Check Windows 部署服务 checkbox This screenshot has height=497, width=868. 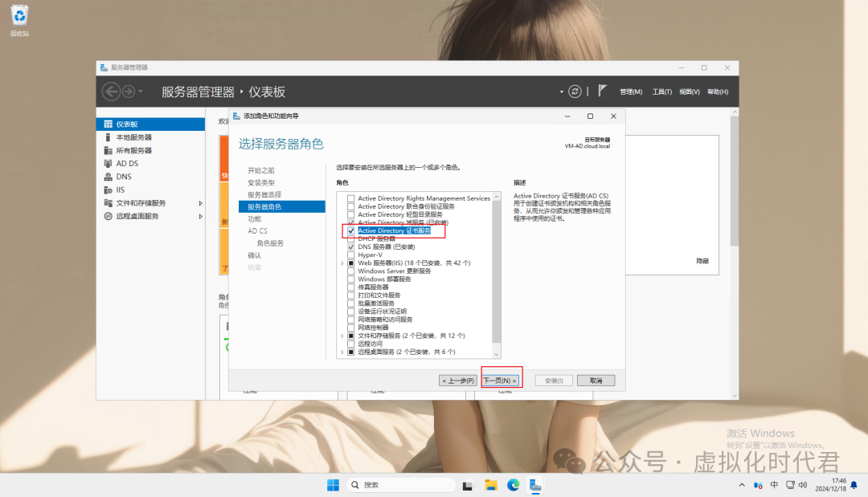coord(350,279)
